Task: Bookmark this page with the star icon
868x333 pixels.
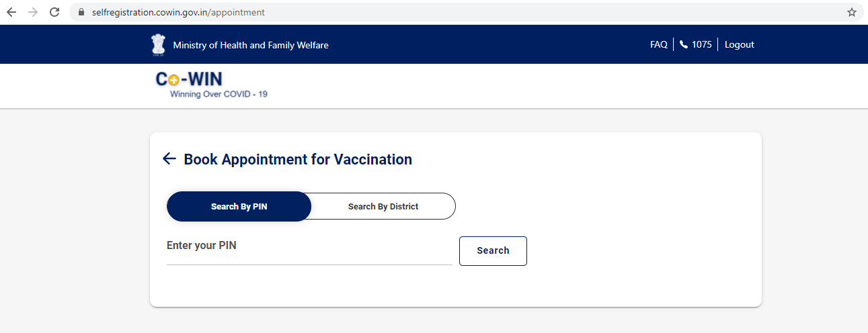Action: click(851, 12)
